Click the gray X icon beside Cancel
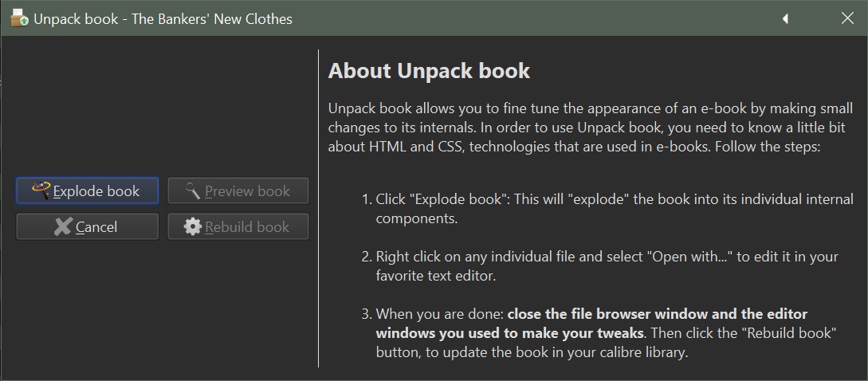Screen dimensions: 868x381 pos(63,226)
